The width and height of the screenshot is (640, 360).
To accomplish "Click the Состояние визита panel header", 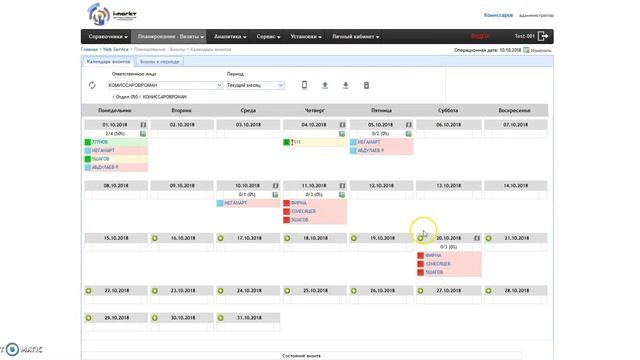I will click(302, 356).
